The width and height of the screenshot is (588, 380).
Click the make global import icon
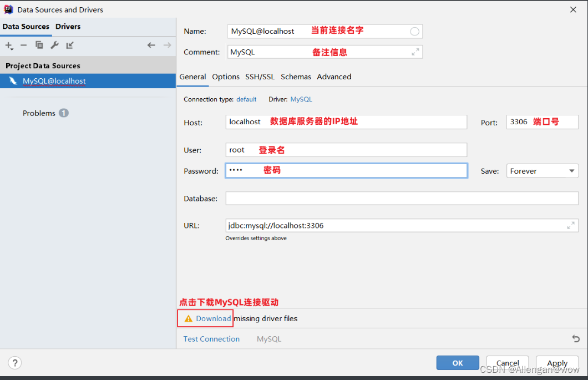(70, 45)
